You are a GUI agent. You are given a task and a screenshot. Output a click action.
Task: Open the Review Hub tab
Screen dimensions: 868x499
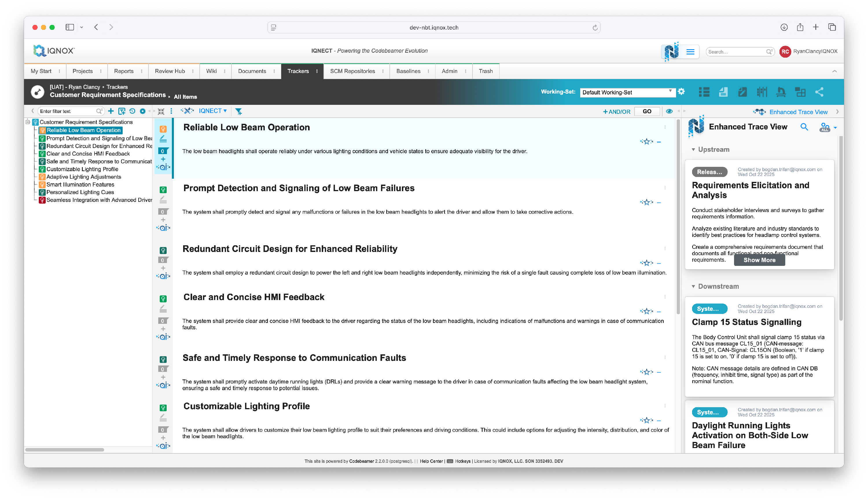pyautogui.click(x=170, y=71)
